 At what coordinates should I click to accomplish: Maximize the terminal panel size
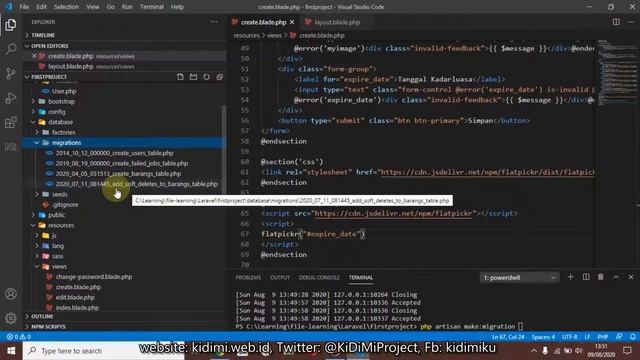tap(616, 277)
